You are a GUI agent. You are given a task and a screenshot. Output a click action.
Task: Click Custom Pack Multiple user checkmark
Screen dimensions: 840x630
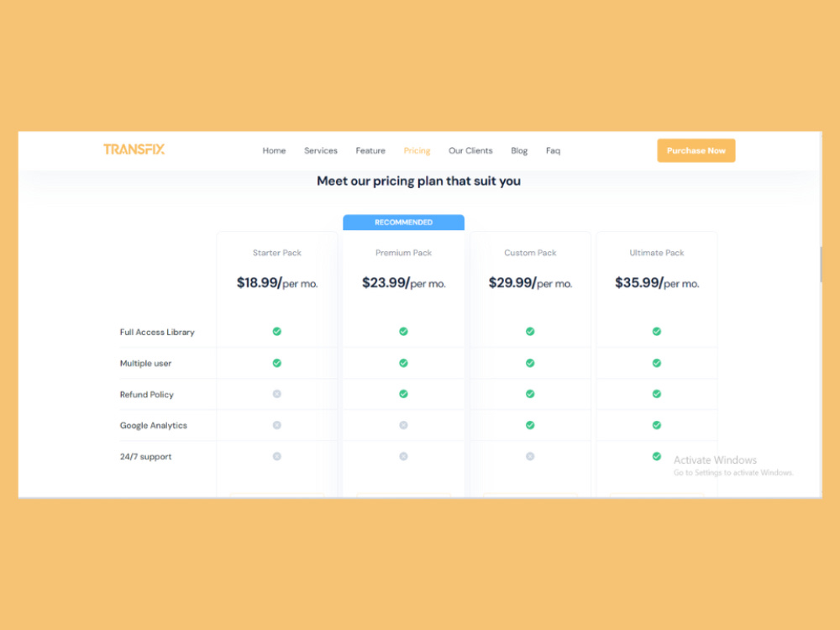click(530, 363)
